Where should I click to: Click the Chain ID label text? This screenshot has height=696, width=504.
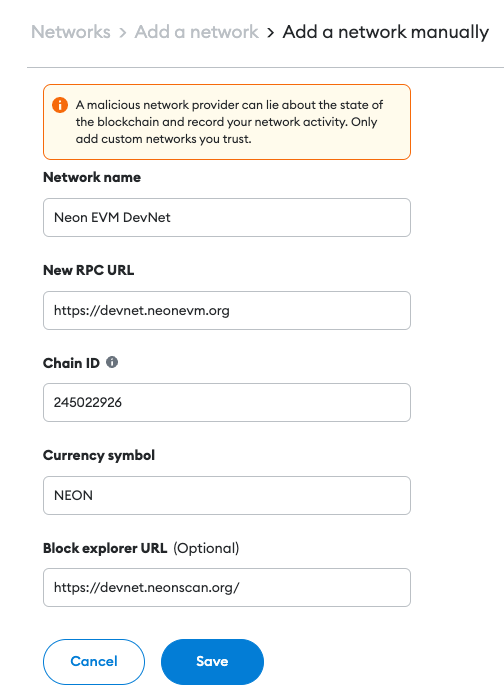(x=71, y=363)
